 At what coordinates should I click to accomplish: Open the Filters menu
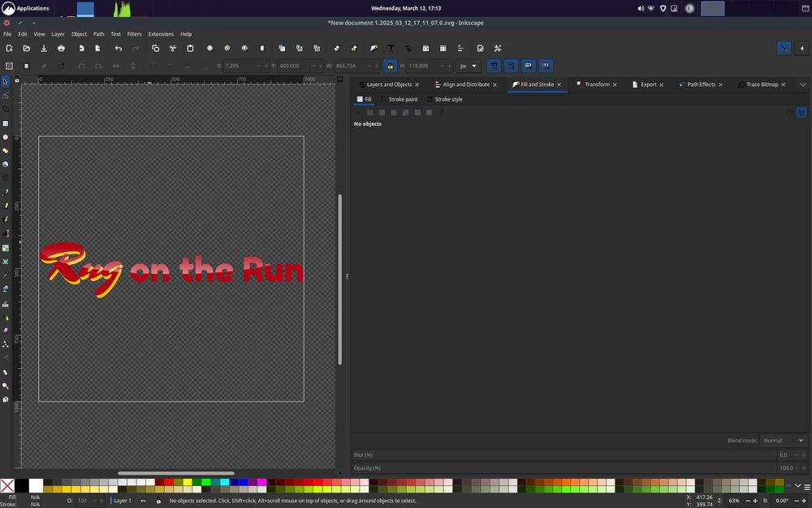[134, 34]
